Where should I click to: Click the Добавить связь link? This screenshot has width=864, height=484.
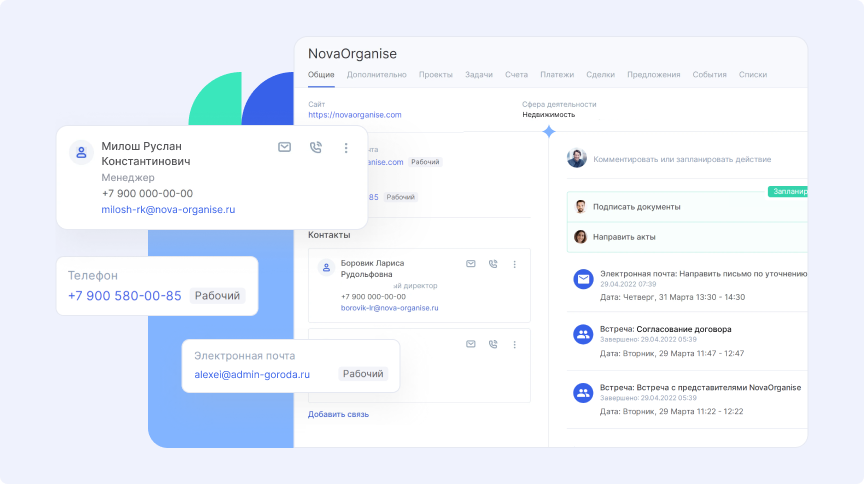click(x=338, y=414)
